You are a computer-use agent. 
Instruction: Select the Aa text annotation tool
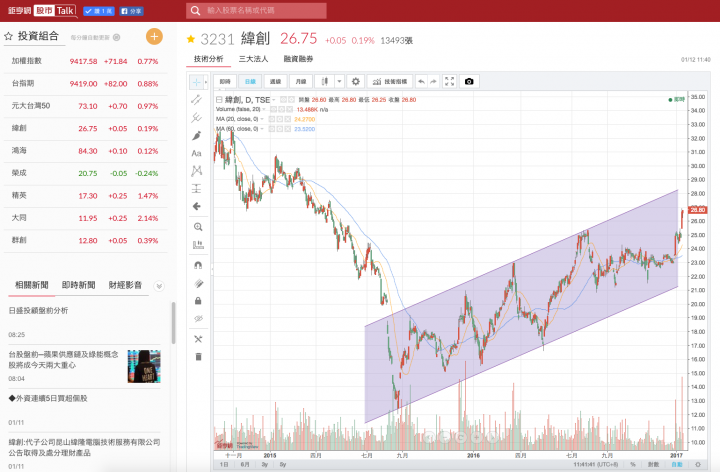coord(197,153)
